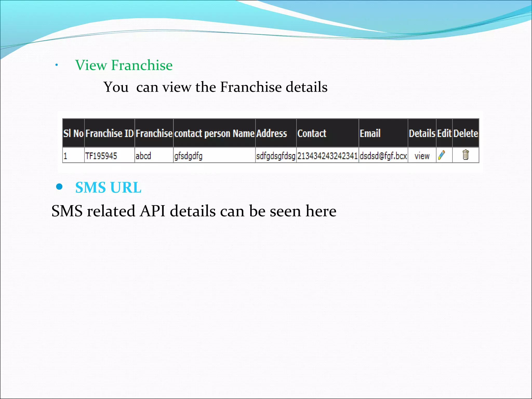Click the 'Contact' column header
This screenshot has width=532, height=399.
pos(328,133)
